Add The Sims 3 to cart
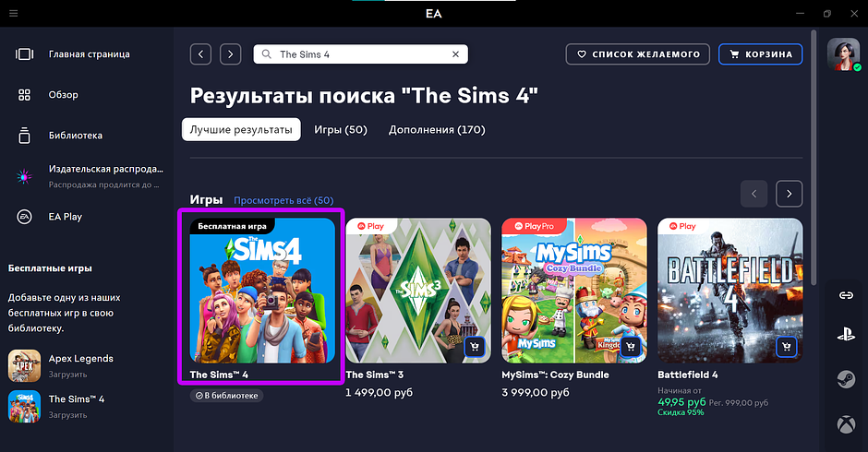Viewport: 868px width, 452px height. tap(475, 347)
